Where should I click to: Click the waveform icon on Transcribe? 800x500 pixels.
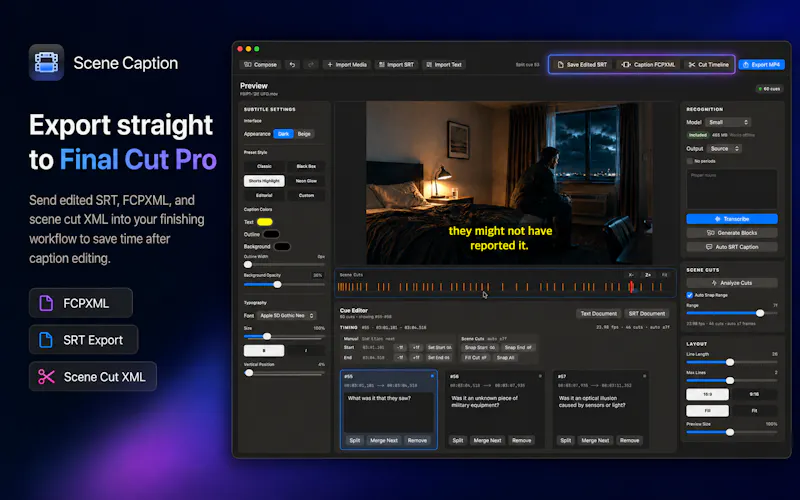[718, 219]
